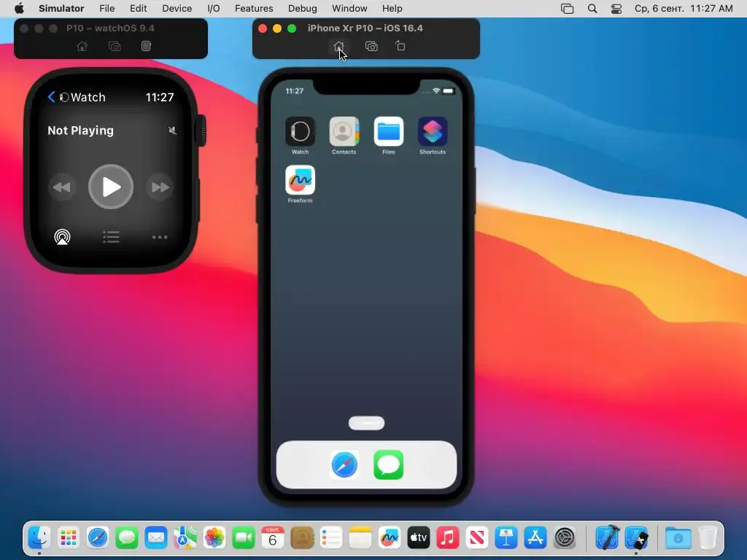747x560 pixels.
Task: Open the Features menu
Action: click(254, 9)
